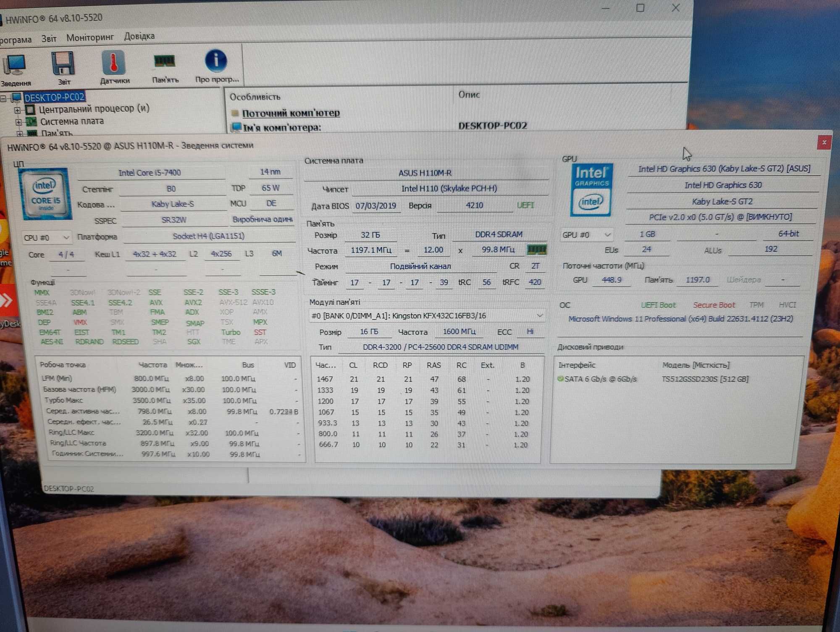Click Intel H110 (Skylake PCH-H) chipset value
The width and height of the screenshot is (840, 632).
coord(449,189)
